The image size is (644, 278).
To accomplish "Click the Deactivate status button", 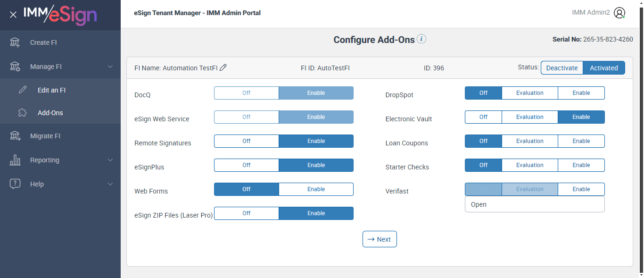I will coord(561,68).
